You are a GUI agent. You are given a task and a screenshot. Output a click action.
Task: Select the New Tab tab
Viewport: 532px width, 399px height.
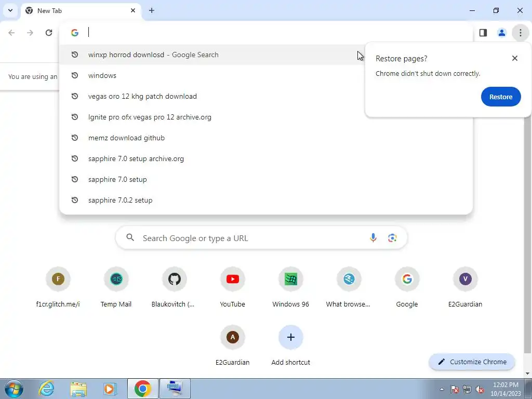point(81,11)
